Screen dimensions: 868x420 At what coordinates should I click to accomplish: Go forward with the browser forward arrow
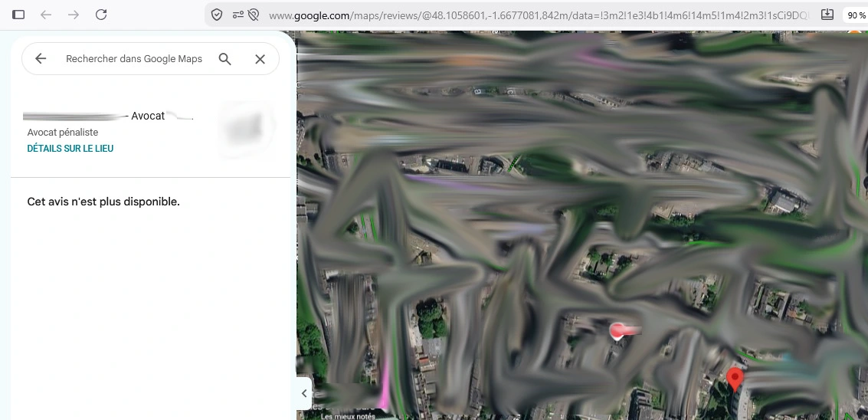[x=73, y=15]
